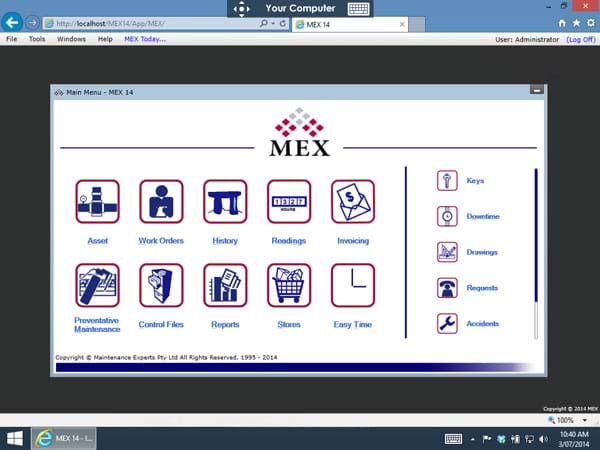
Task: Open the Readings meter icon
Action: pyautogui.click(x=289, y=202)
